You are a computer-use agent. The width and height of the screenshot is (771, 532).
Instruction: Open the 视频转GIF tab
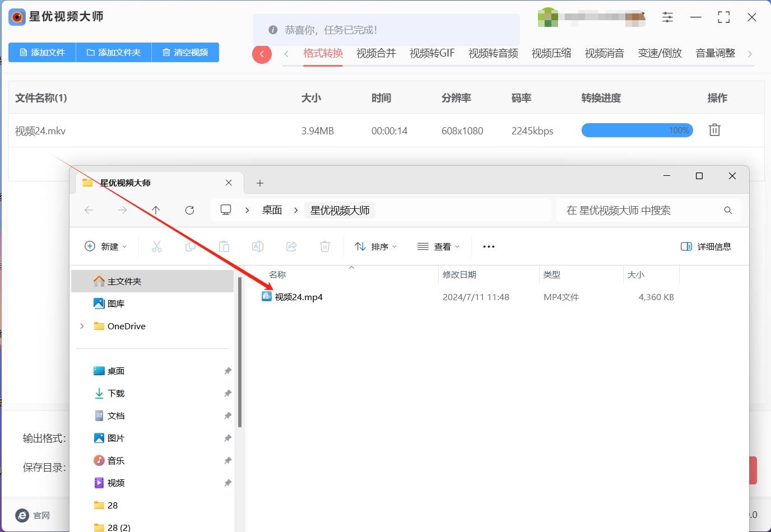(x=432, y=53)
